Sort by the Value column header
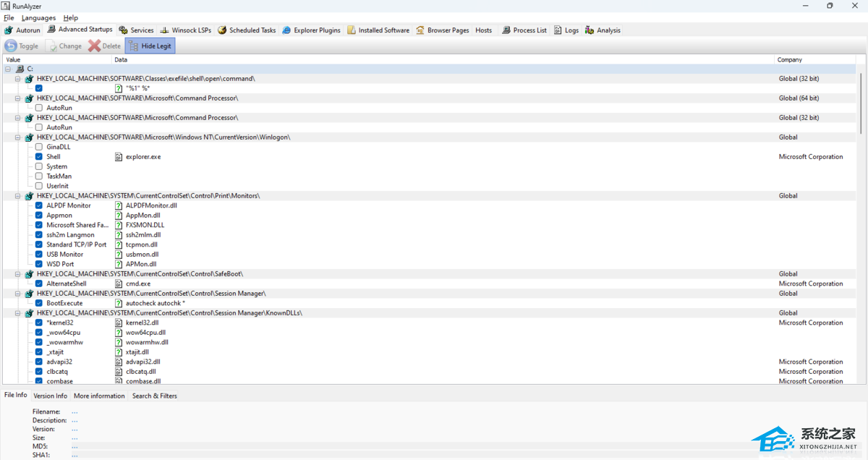 (x=57, y=60)
